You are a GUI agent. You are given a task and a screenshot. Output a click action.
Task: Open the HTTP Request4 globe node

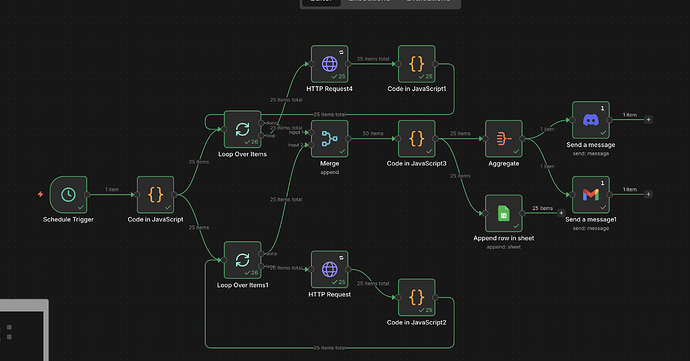[330, 64]
